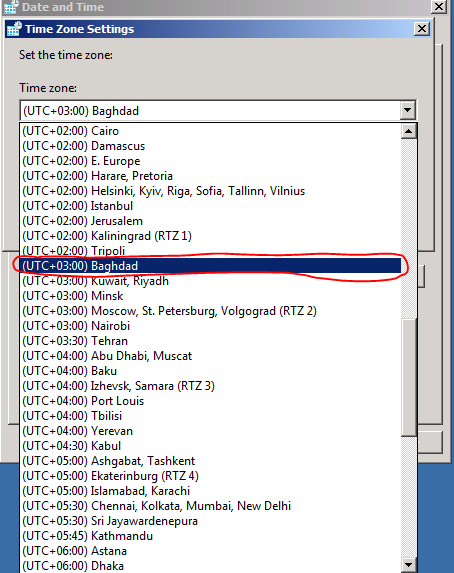Select (UTC+04:00) Tbilisi
Image resolution: width=454 pixels, height=573 pixels.
point(211,415)
